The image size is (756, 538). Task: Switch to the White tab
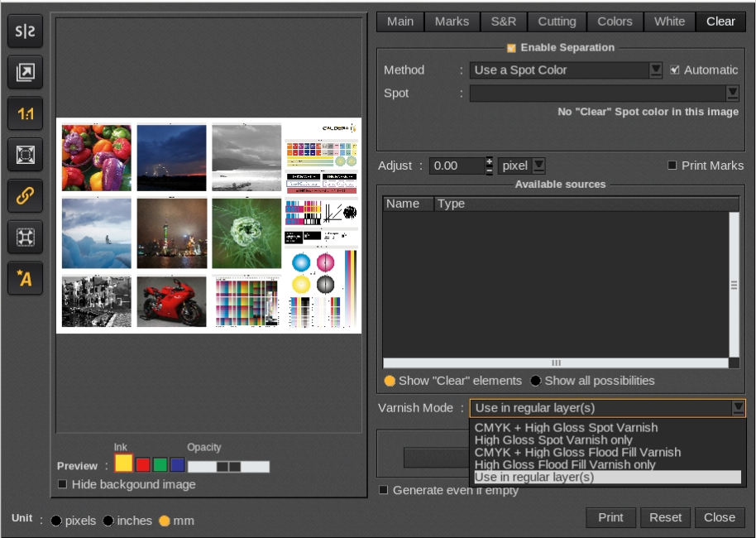pos(669,22)
